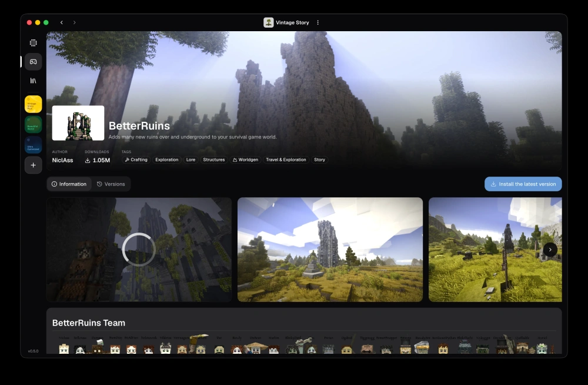Click the BetterRuins title text
Viewport: 588px width, 385px height.
point(139,126)
